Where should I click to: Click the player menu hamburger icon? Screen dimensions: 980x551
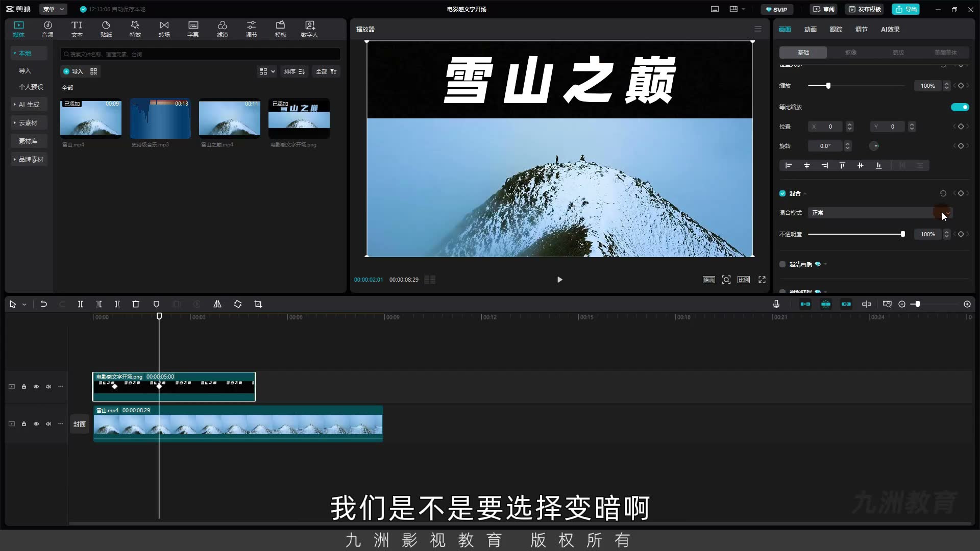758,29
